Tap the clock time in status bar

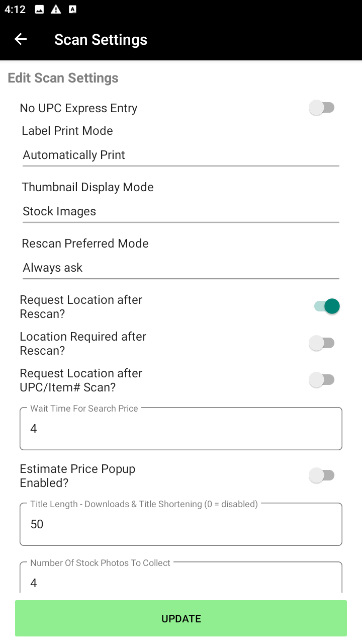15,10
